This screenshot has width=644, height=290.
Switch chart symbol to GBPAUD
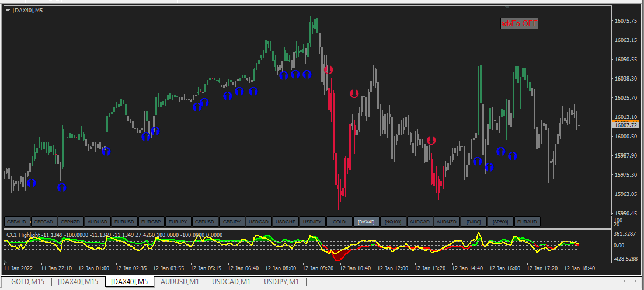pos(17,222)
